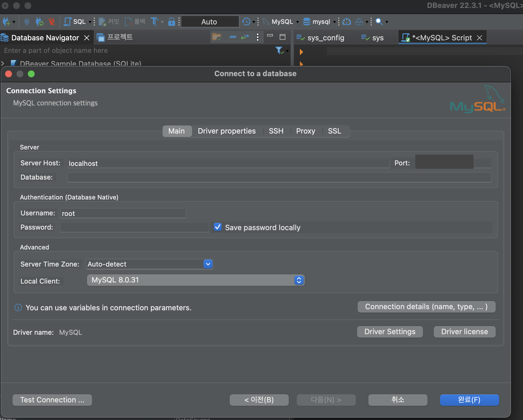The width and height of the screenshot is (523, 420).
Task: Click the minimize panel icon in navigator
Action: 270,36
